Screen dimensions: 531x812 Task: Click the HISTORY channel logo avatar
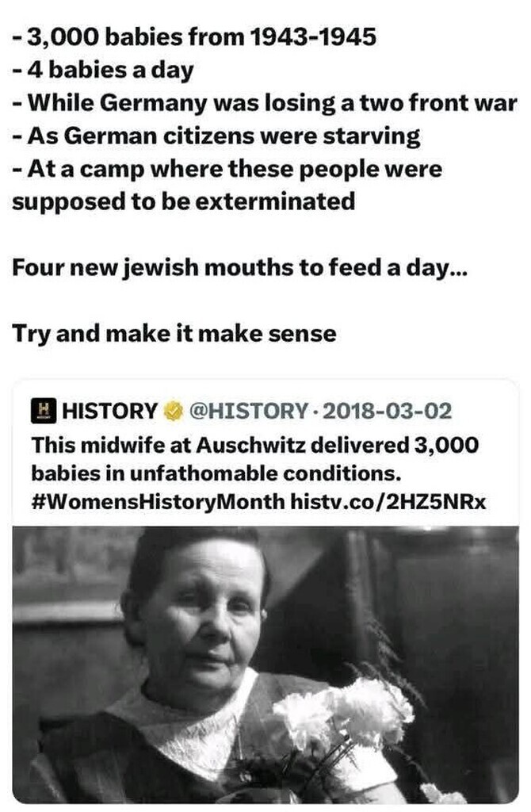[43, 412]
